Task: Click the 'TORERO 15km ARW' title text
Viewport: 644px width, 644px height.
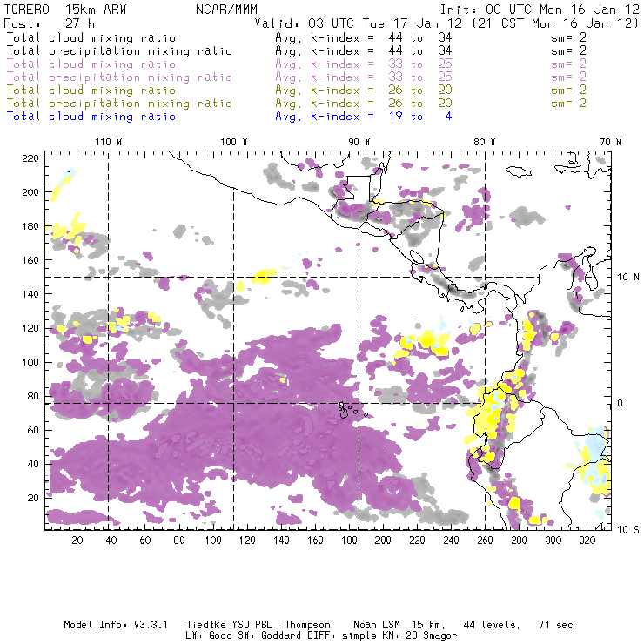Action: pyautogui.click(x=65, y=10)
